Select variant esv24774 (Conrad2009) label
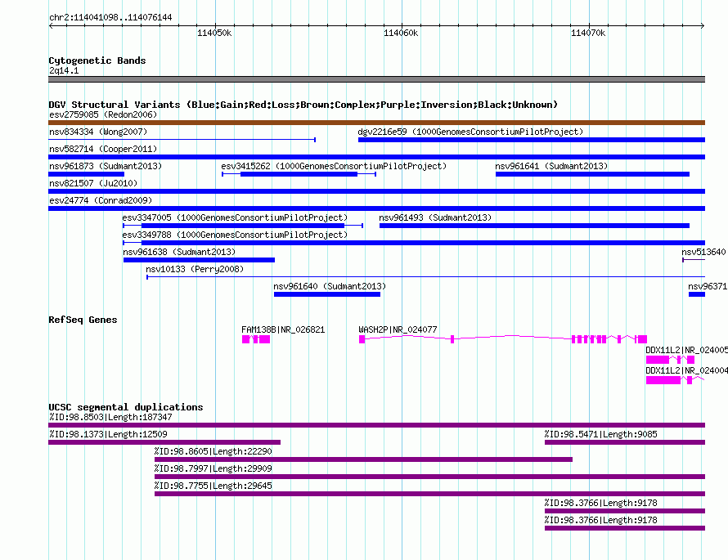The width and height of the screenshot is (728, 560). 101,200
